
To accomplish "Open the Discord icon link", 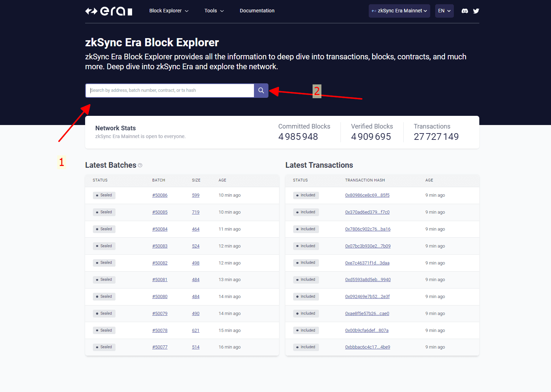I will click(465, 11).
